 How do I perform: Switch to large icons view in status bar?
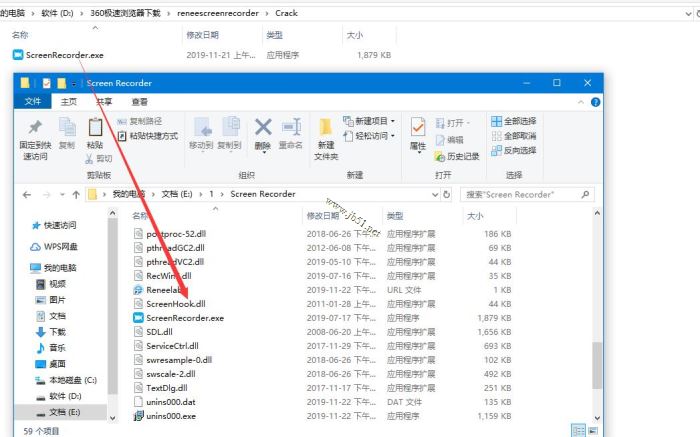pyautogui.click(x=593, y=430)
